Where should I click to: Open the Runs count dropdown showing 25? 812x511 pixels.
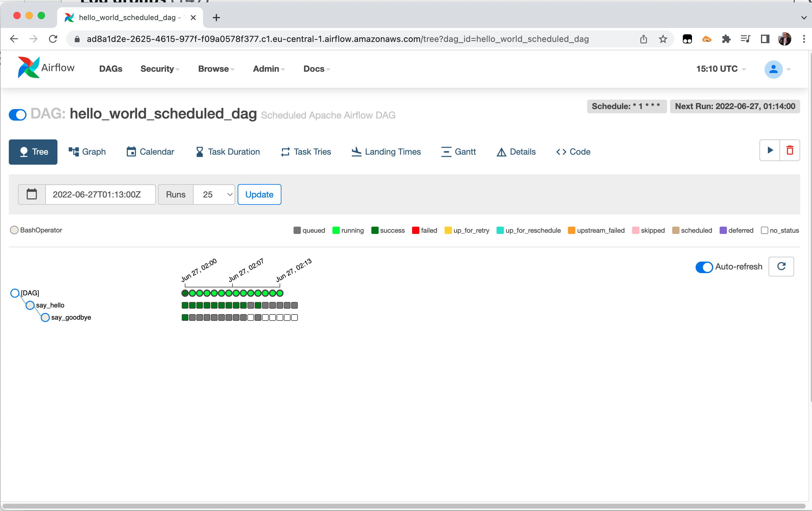214,194
